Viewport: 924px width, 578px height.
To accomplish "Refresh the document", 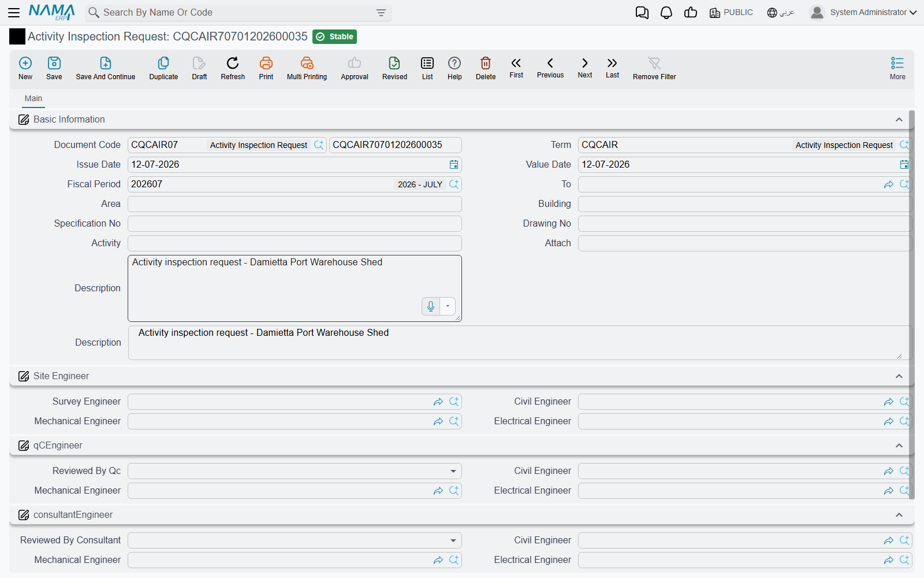I will click(233, 68).
